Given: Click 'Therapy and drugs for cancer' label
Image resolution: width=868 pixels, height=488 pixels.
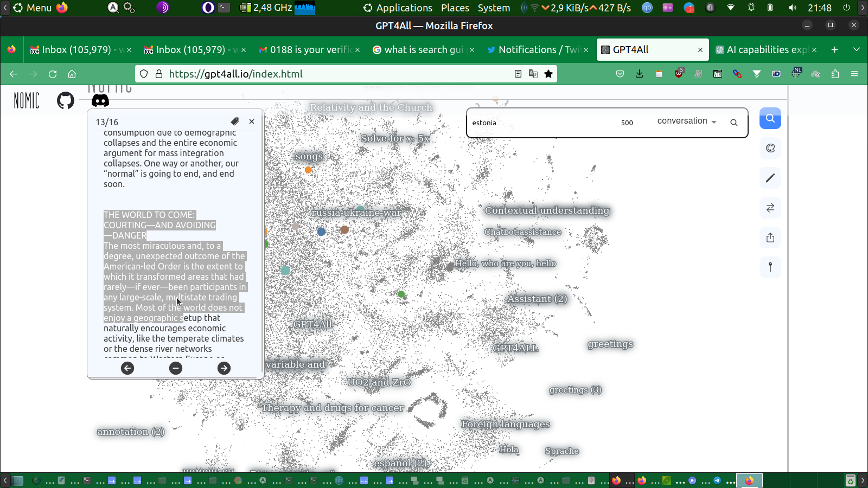Looking at the screenshot, I should [333, 408].
